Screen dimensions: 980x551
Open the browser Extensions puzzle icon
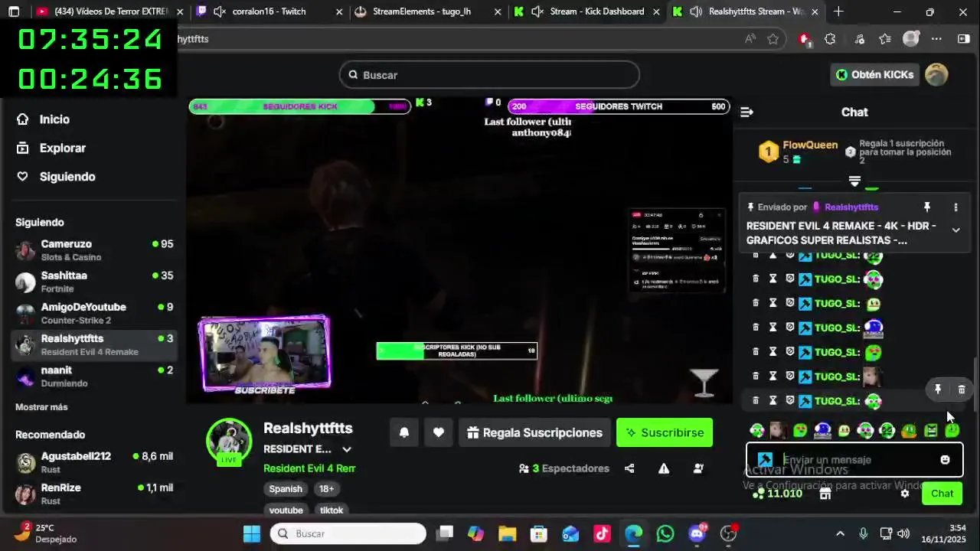pyautogui.click(x=830, y=39)
